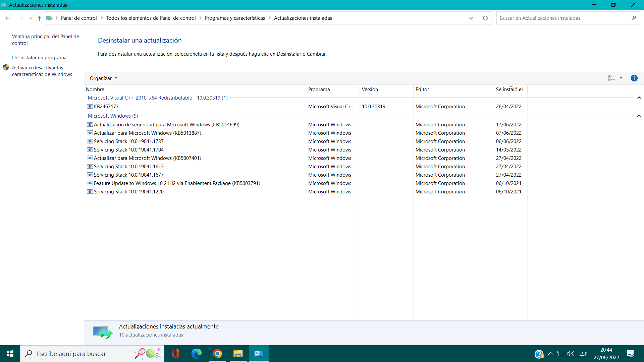Open Programas y características breadcrumb

click(x=235, y=18)
